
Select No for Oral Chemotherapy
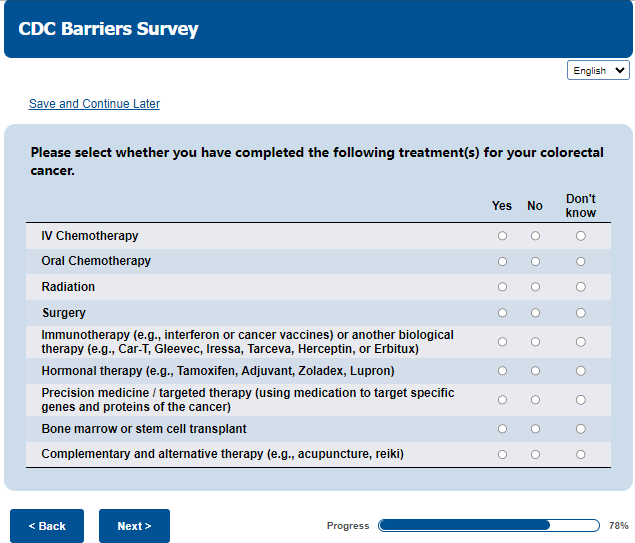coord(535,262)
